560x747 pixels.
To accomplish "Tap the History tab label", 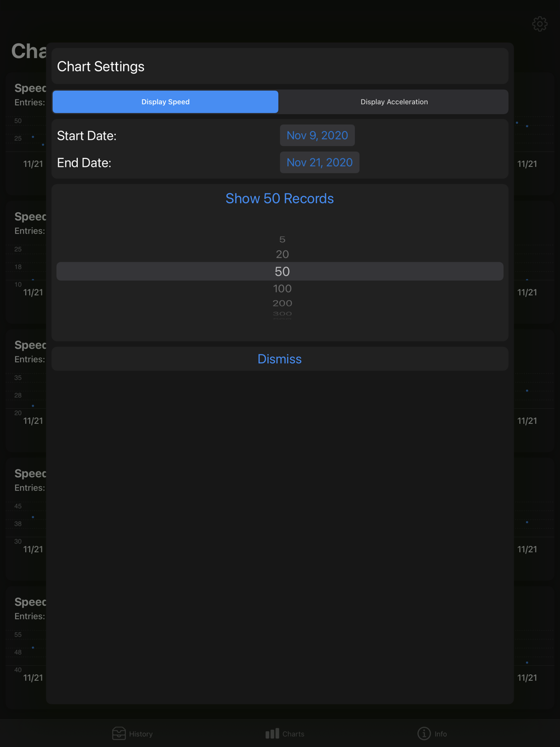I will click(x=141, y=734).
